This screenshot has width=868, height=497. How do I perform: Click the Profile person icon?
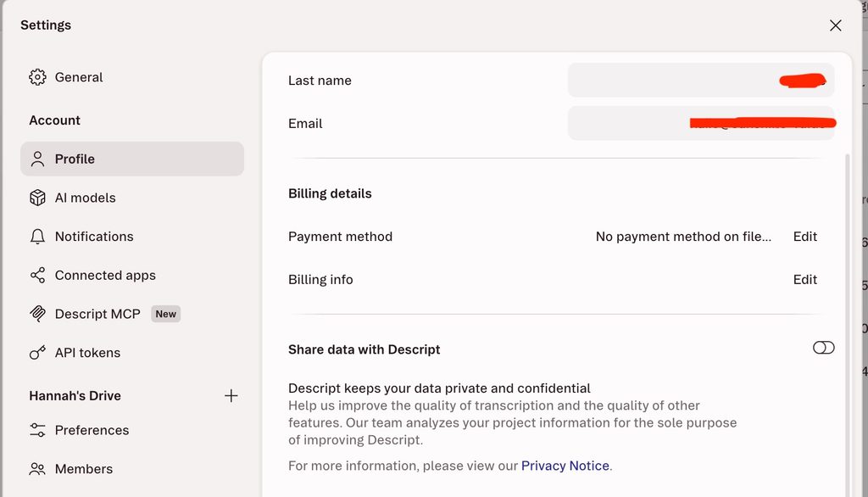(37, 159)
